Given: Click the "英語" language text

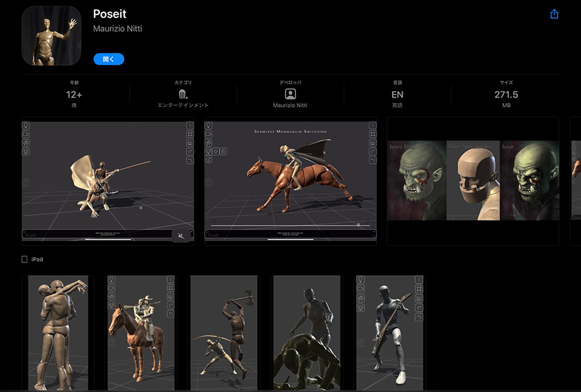Looking at the screenshot, I should pos(397,105).
